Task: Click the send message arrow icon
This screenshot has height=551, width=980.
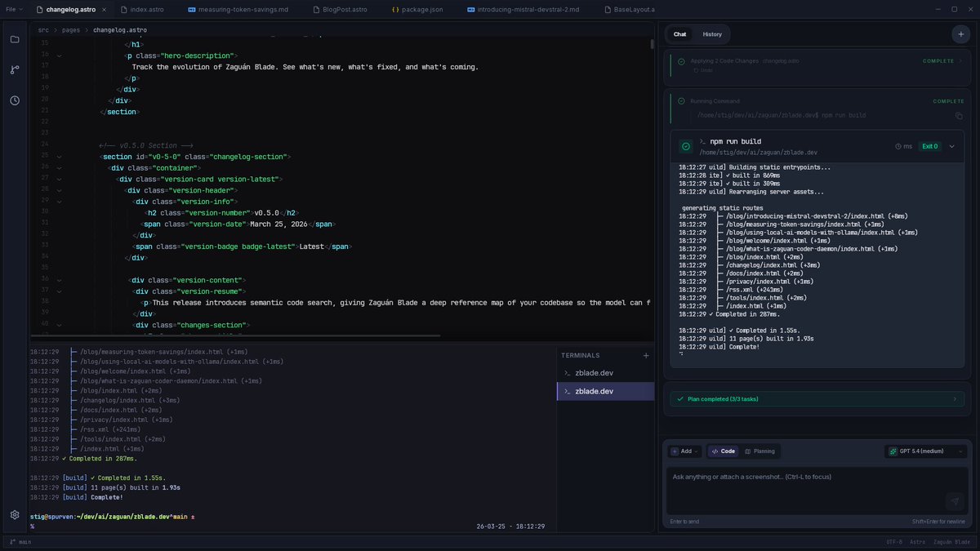Action: (953, 501)
